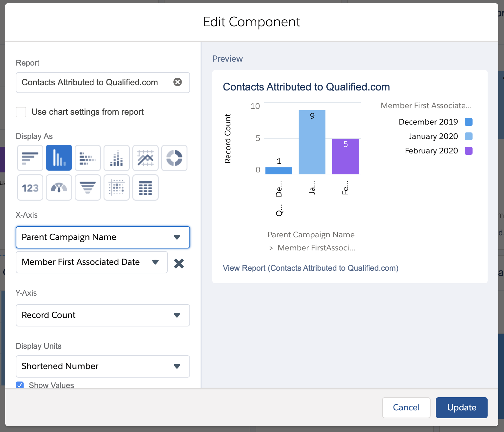Open Parent Campaign Name X-Axis dropdown
Image resolution: width=504 pixels, height=432 pixels.
click(103, 237)
